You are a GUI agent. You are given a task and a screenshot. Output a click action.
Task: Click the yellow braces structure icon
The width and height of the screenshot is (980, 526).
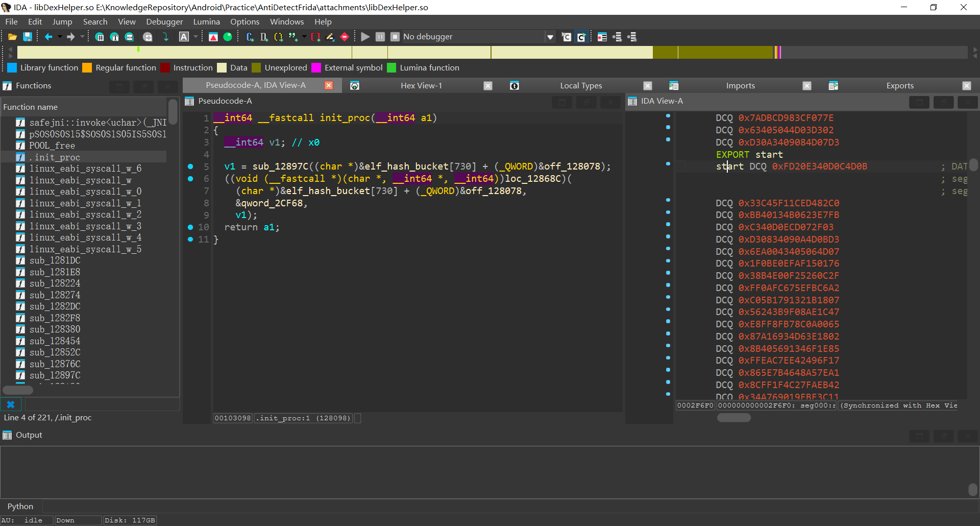click(278, 37)
